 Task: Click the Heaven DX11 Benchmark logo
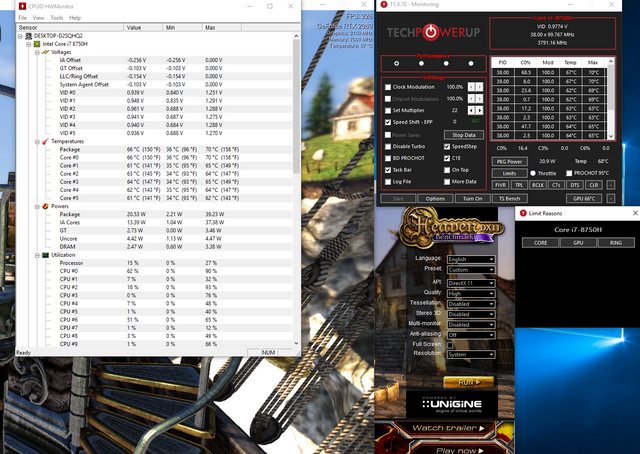(452, 226)
